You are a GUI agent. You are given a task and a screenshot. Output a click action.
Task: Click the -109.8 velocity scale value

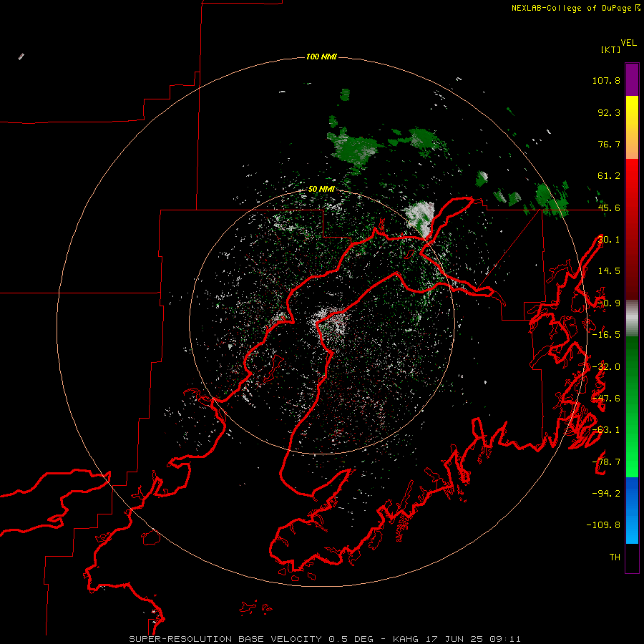pyautogui.click(x=603, y=525)
